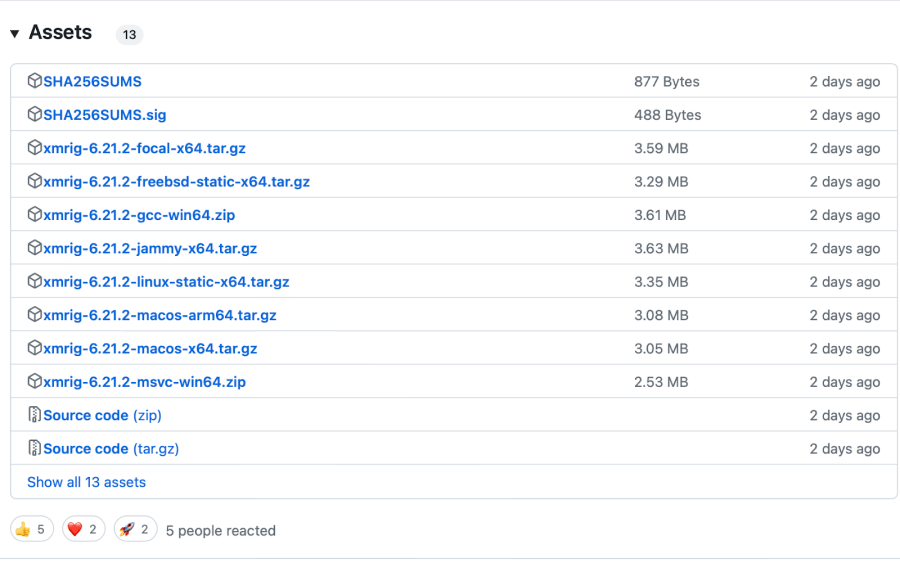
Task: Download xmrig-6.21.2-jammy-x64.tar.gz
Action: coord(150,248)
